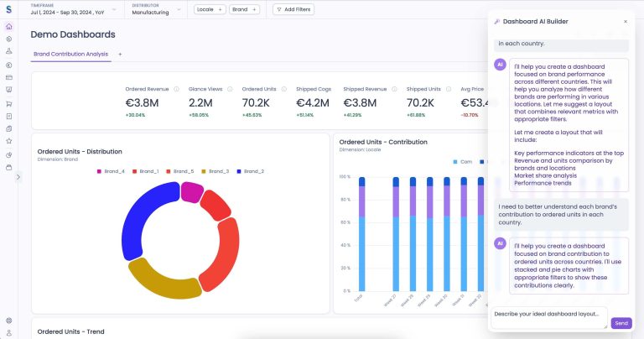The width and height of the screenshot is (644, 339).
Task: Open the shopping cart icon in sidebar
Action: pos(8,103)
